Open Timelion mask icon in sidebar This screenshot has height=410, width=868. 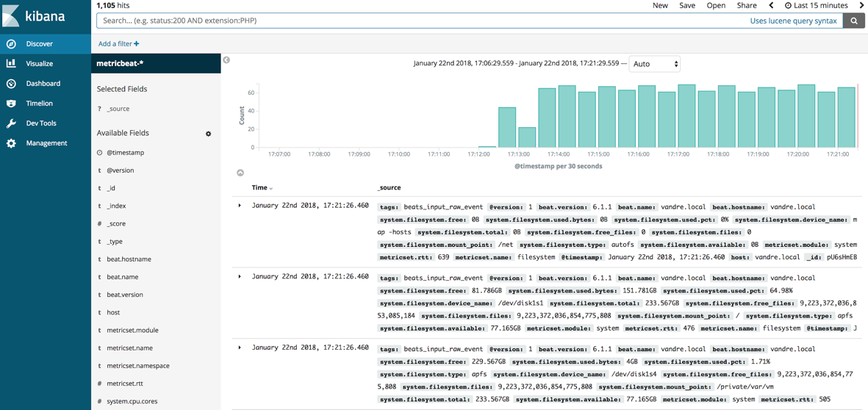coord(11,104)
